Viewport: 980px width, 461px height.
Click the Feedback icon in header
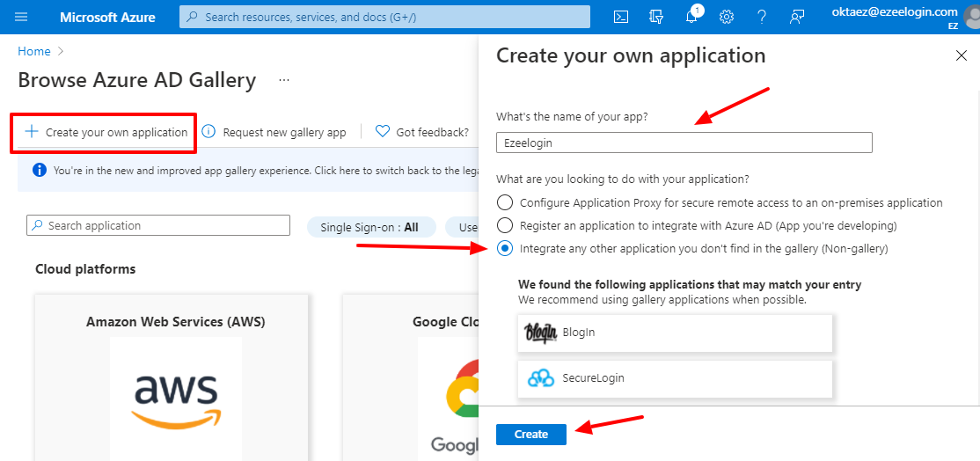pos(796,17)
